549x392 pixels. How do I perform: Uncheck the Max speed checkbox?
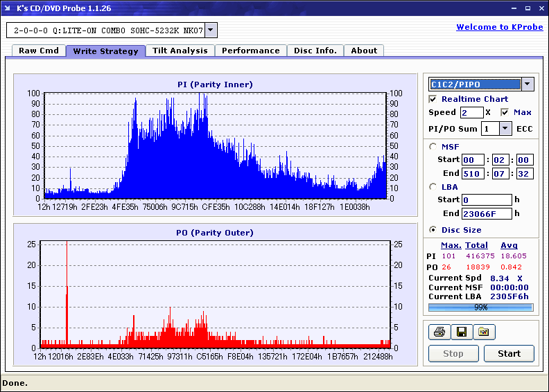(x=505, y=112)
